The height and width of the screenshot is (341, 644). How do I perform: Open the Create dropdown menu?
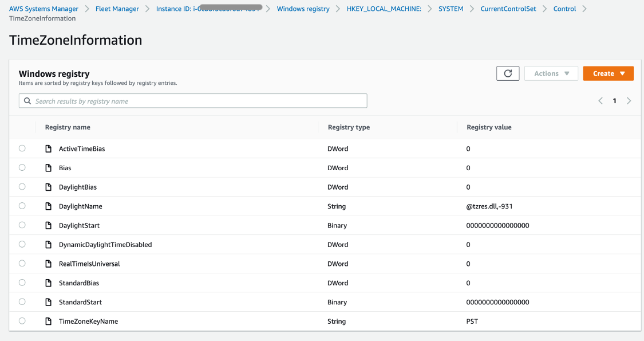click(x=608, y=73)
